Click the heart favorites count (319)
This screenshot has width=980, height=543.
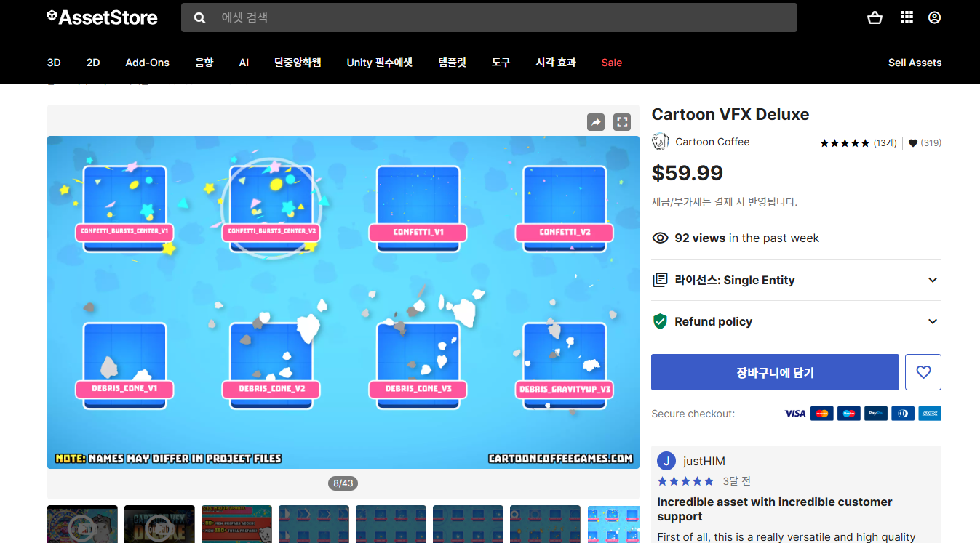tap(925, 143)
